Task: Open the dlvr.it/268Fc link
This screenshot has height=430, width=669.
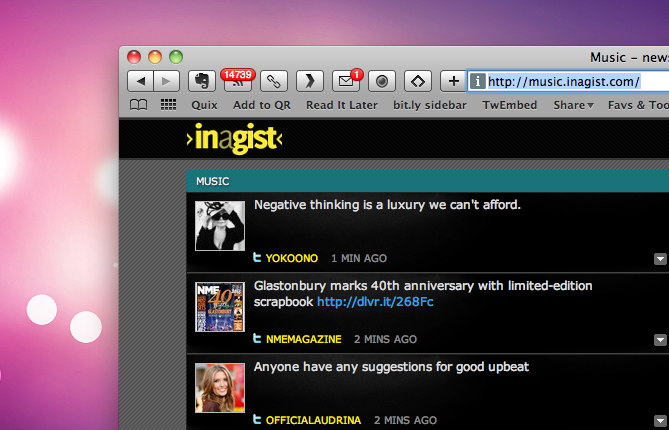Action: (x=375, y=302)
